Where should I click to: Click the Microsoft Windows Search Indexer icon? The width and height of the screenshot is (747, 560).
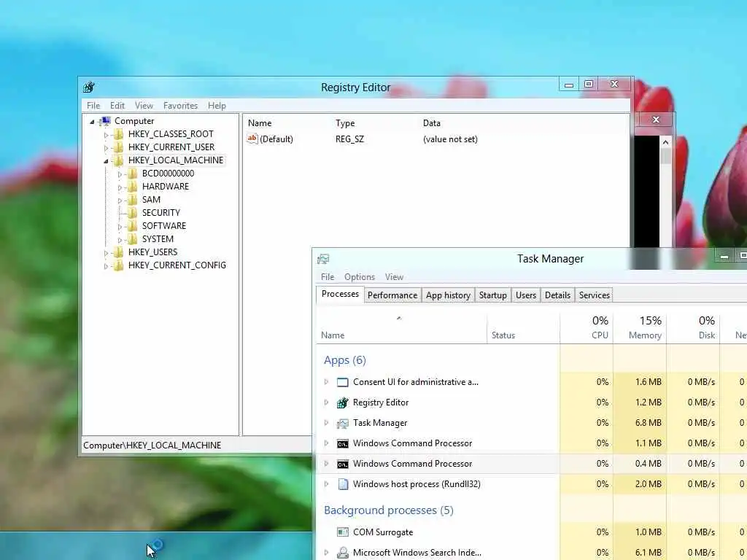coord(343,553)
